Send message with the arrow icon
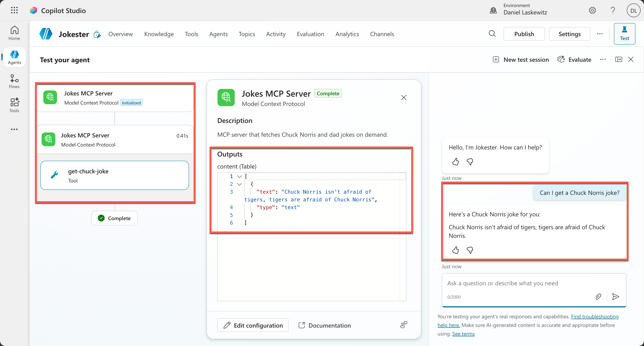The width and height of the screenshot is (644, 346). [x=615, y=297]
